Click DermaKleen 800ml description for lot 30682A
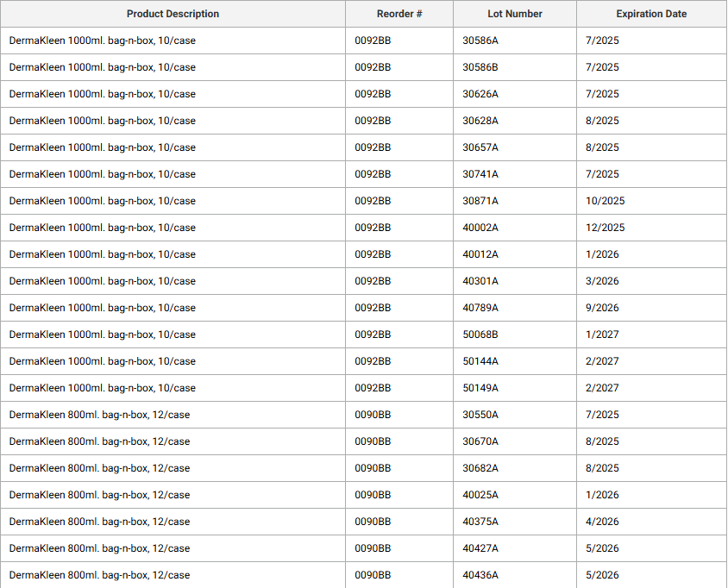The width and height of the screenshot is (728, 588). pyautogui.click(x=99, y=468)
